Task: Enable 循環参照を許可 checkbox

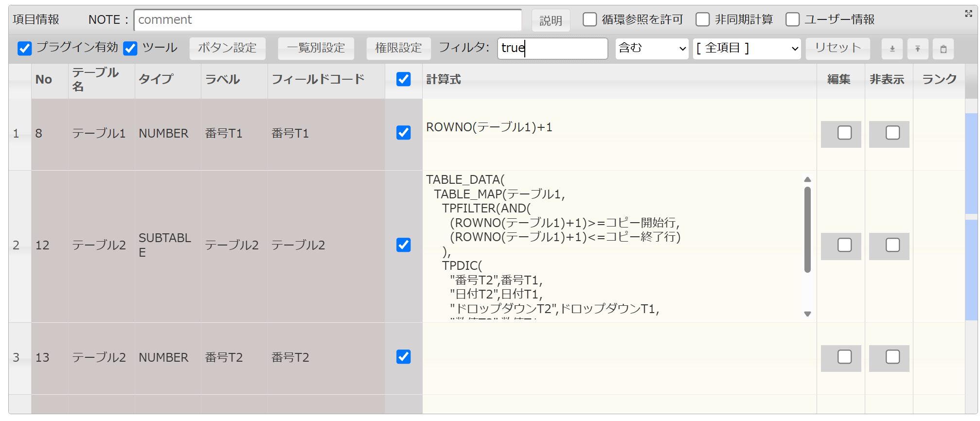Action: click(589, 19)
